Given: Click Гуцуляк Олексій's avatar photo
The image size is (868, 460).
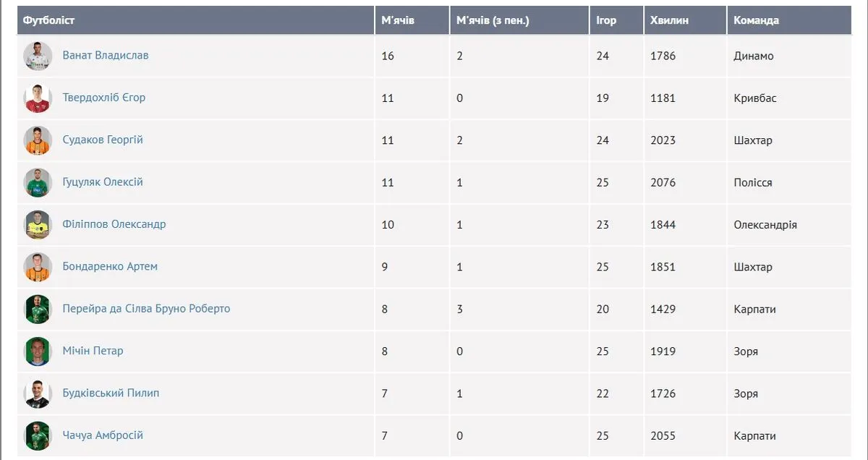Looking at the screenshot, I should (x=38, y=183).
